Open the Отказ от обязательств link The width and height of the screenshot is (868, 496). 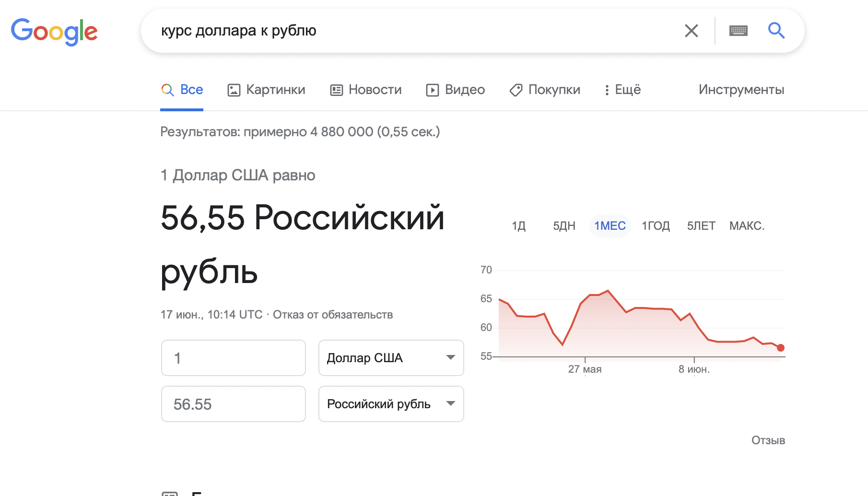[333, 315]
